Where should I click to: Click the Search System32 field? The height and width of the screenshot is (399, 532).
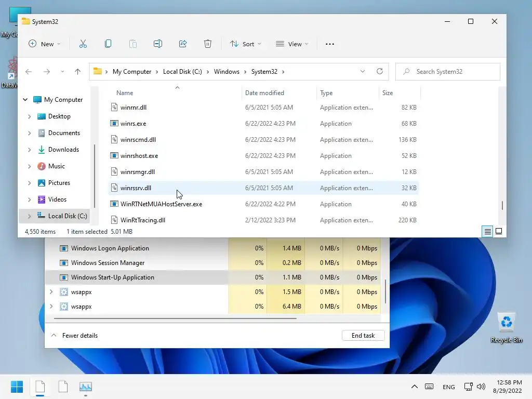(x=447, y=72)
